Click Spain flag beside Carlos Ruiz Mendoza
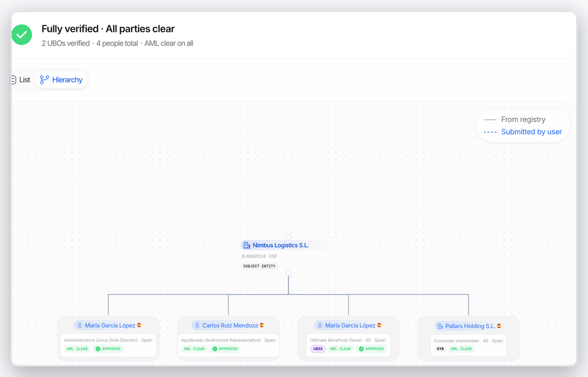Viewport: 588px width, 377px height. (x=262, y=325)
